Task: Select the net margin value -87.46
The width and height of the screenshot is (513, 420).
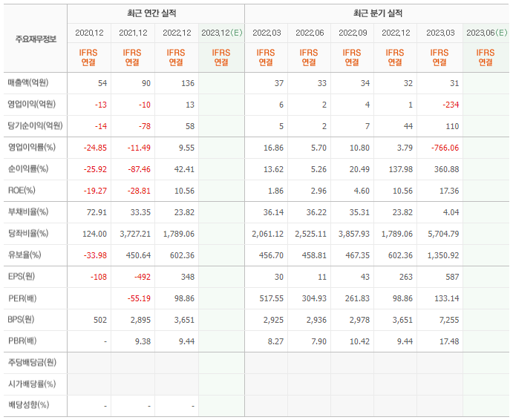Action: point(139,169)
